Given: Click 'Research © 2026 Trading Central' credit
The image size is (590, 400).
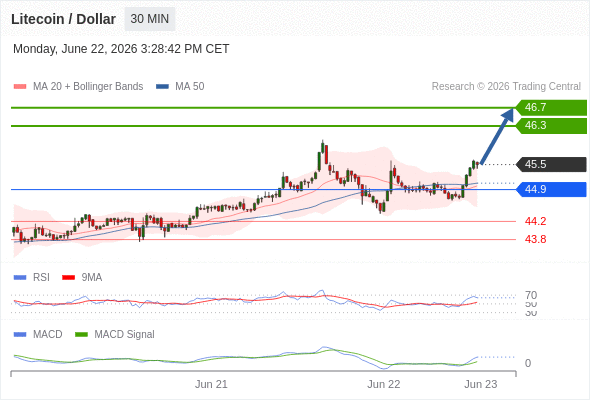Looking at the screenshot, I should pos(506,87).
